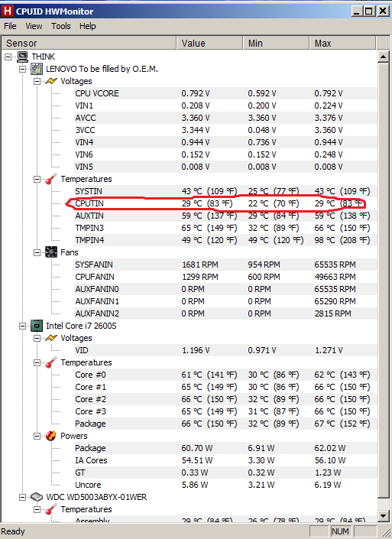This screenshot has width=392, height=539.
Task: Select the CPUTIN temperature row
Action: coord(225,203)
